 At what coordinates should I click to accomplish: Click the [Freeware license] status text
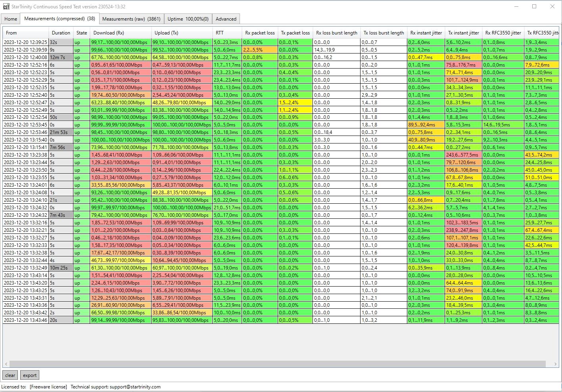pos(48,387)
